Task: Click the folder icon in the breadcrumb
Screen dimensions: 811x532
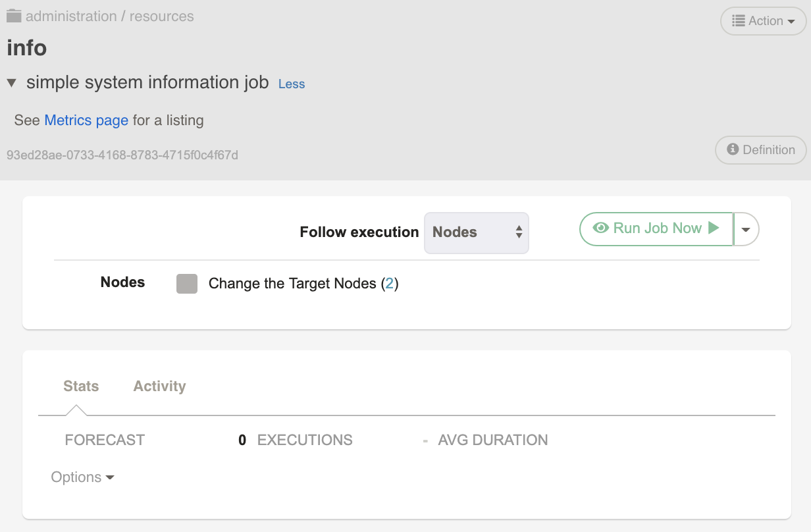Action: coord(13,15)
